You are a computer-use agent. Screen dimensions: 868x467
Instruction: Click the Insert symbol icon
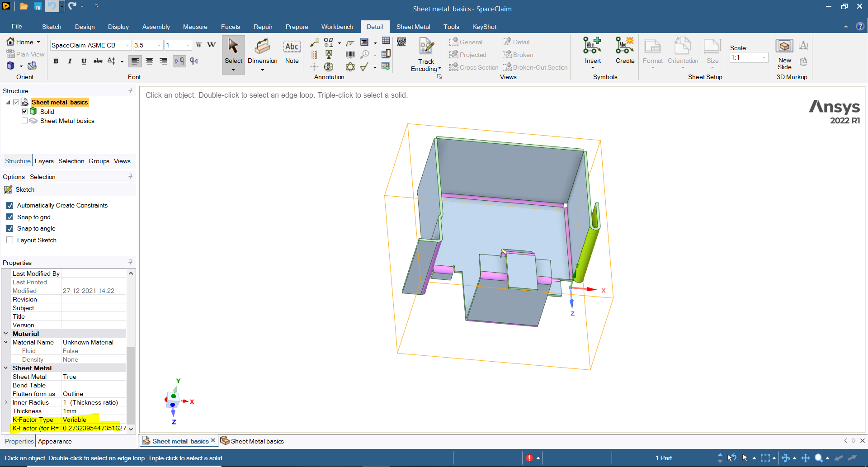[592, 46]
